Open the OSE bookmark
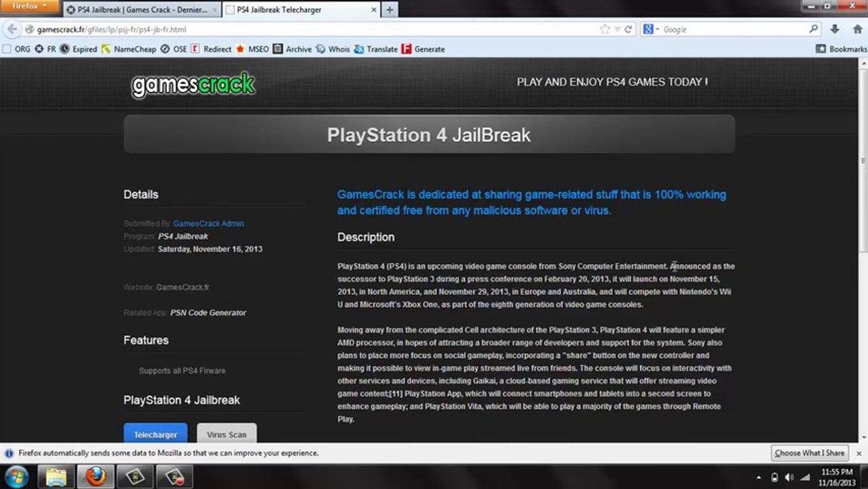 click(174, 49)
